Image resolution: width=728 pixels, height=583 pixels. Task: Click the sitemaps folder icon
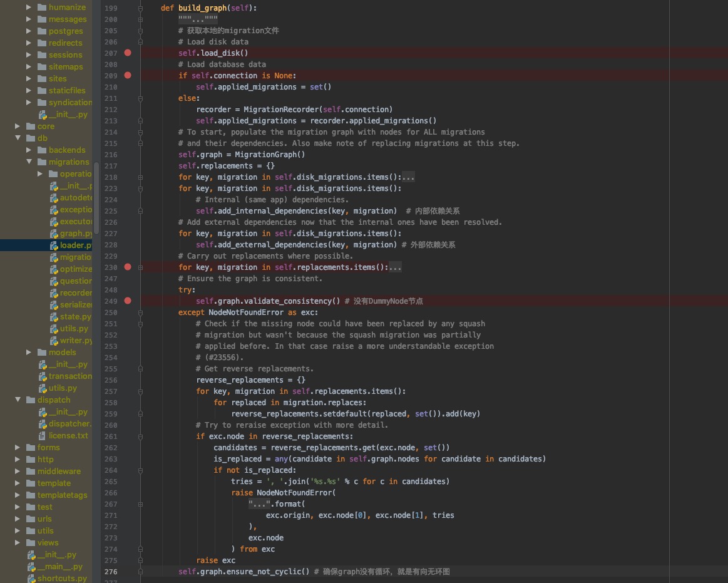click(x=42, y=67)
